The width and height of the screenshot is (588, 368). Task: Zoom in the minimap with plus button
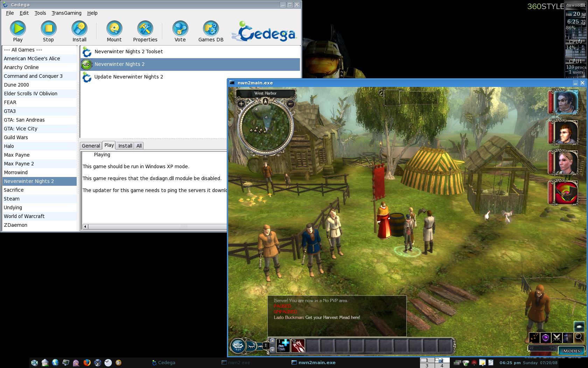click(x=241, y=104)
